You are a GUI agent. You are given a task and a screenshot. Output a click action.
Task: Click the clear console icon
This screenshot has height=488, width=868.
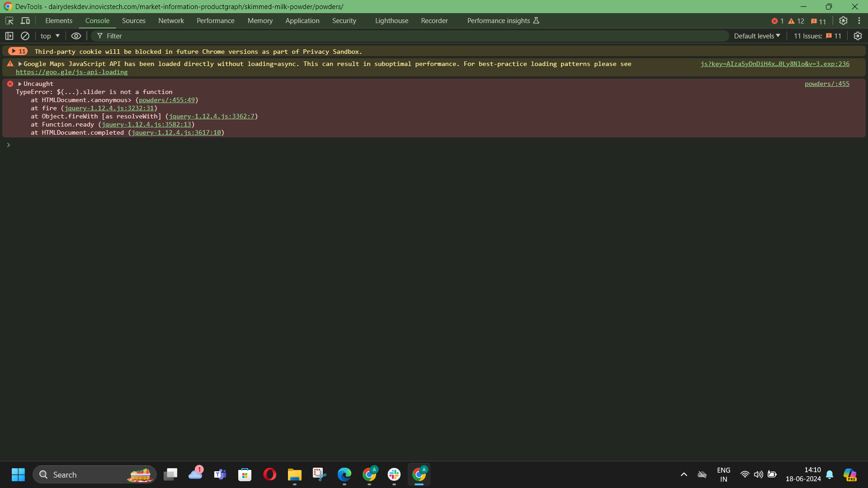(x=25, y=36)
